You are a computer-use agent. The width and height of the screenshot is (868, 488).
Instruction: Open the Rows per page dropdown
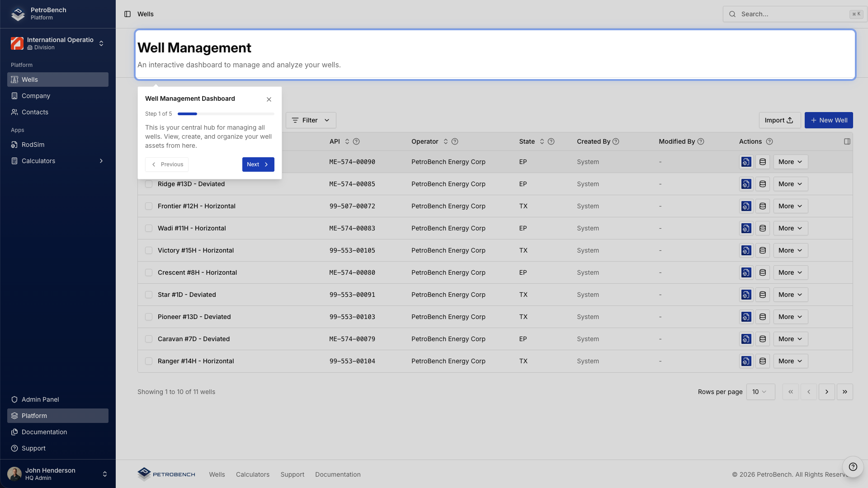(760, 392)
